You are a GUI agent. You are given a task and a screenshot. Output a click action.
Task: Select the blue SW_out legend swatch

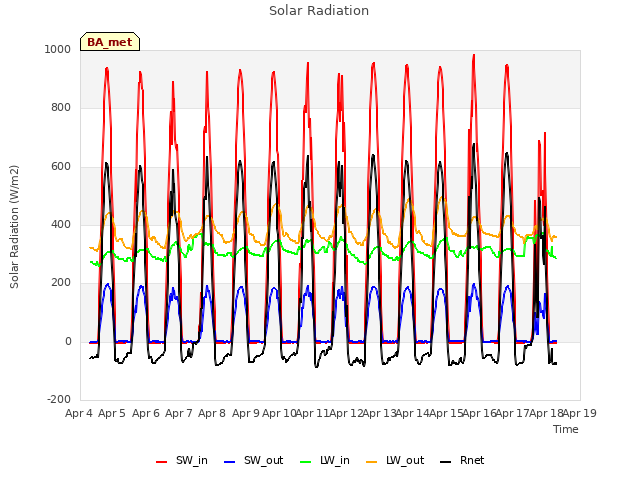pos(230,462)
